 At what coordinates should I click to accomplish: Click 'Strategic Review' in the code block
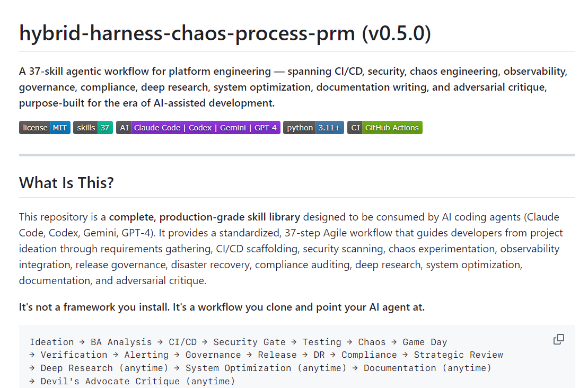click(458, 355)
